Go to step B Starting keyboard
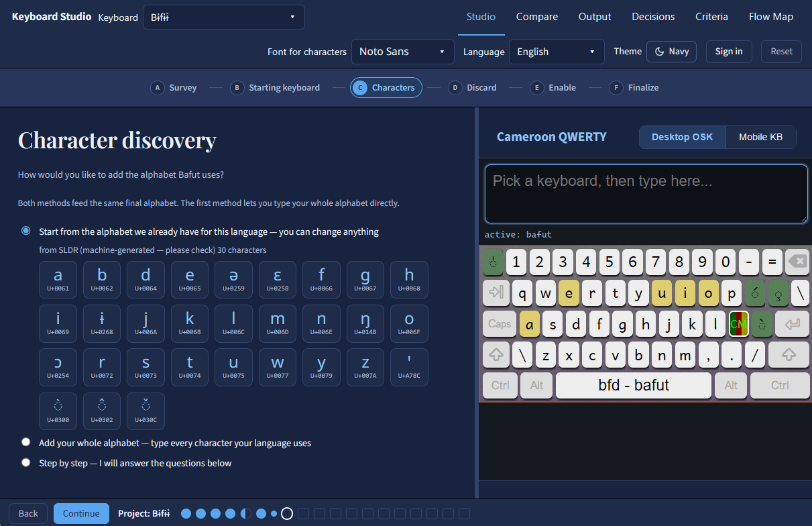The height and width of the screenshot is (526, 812). (x=275, y=87)
